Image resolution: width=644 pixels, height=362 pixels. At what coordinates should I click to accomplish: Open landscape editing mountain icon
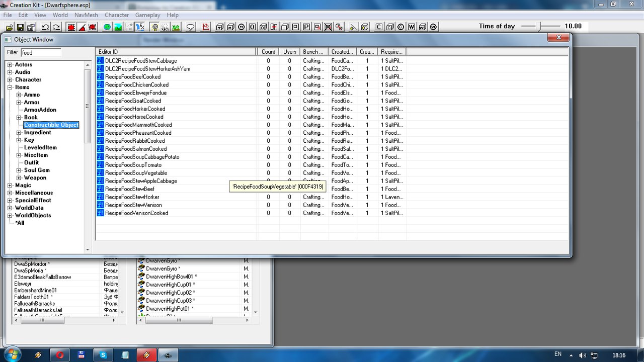click(x=118, y=27)
